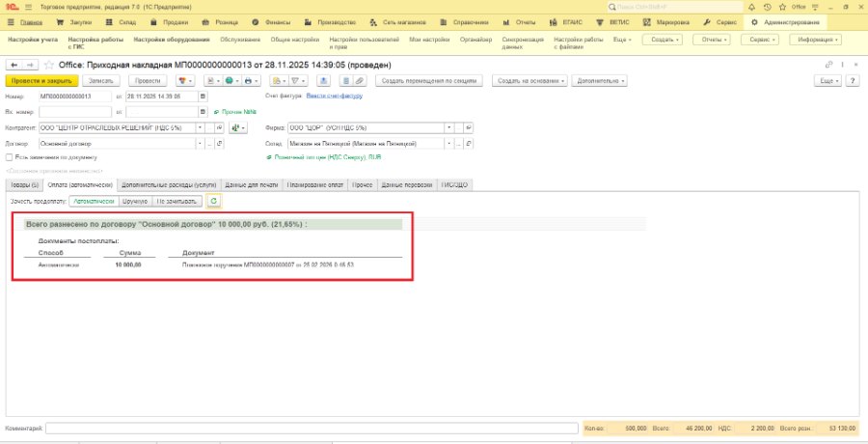Viewport: 868px width, 444px height.
Task: Open the Контрагент record with the open icon
Action: (x=219, y=128)
